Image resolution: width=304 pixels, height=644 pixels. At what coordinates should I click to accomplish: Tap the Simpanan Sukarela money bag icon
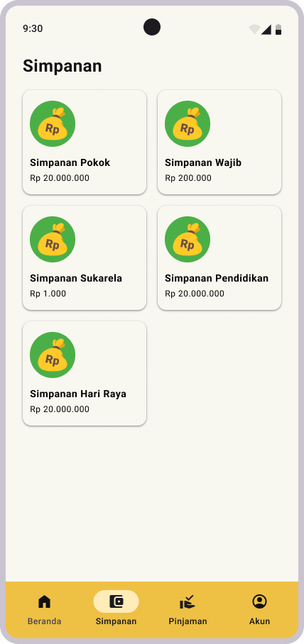pyautogui.click(x=53, y=239)
